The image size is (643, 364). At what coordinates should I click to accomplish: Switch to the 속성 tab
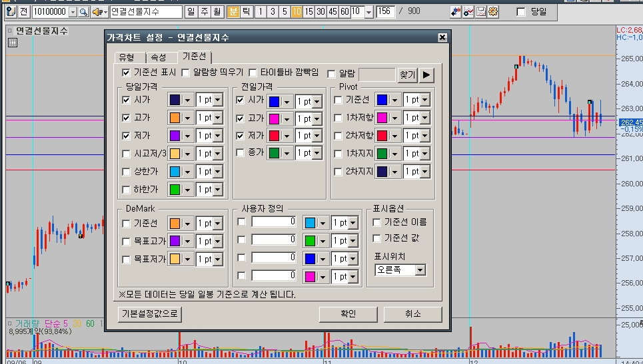tap(159, 57)
